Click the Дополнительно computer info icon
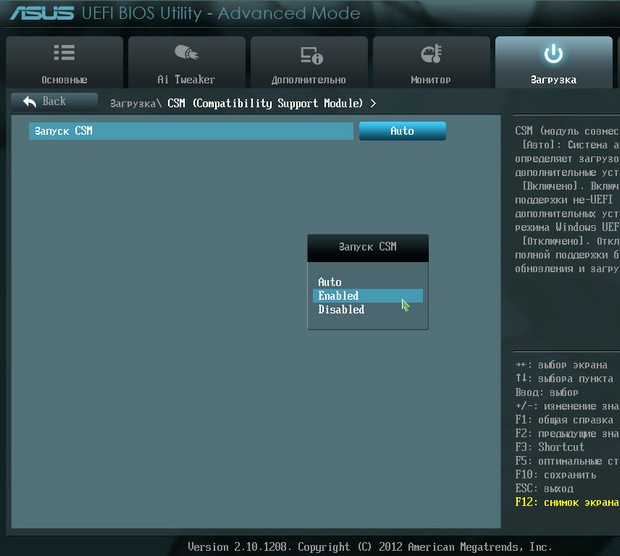The image size is (620, 556). click(312, 55)
